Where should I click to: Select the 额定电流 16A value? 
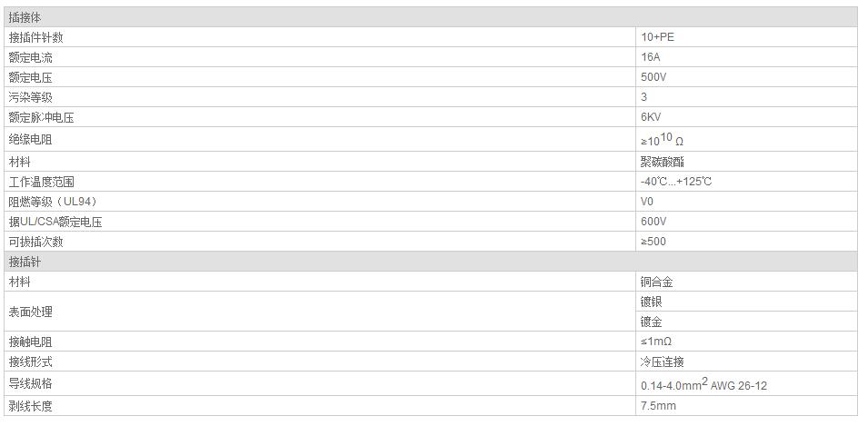pos(651,57)
